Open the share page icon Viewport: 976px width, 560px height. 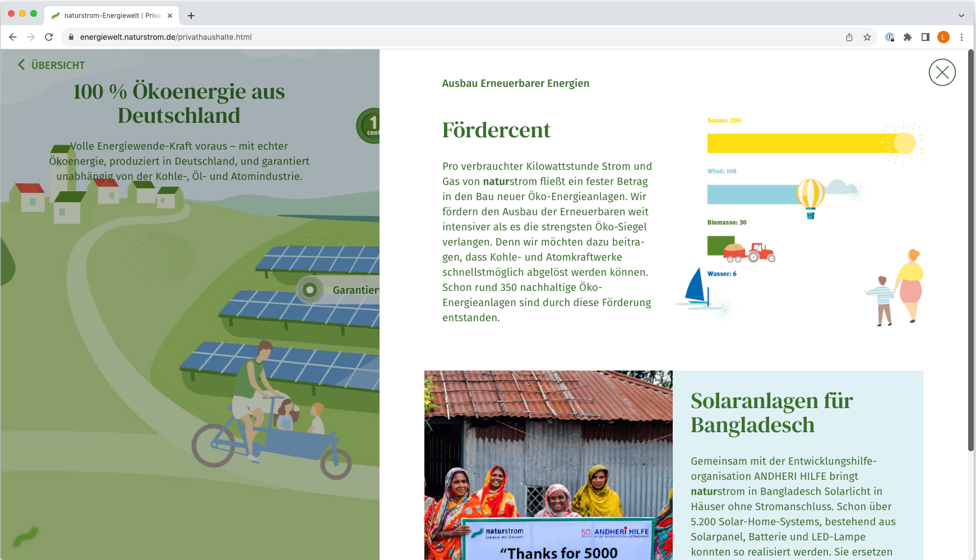pos(849,37)
